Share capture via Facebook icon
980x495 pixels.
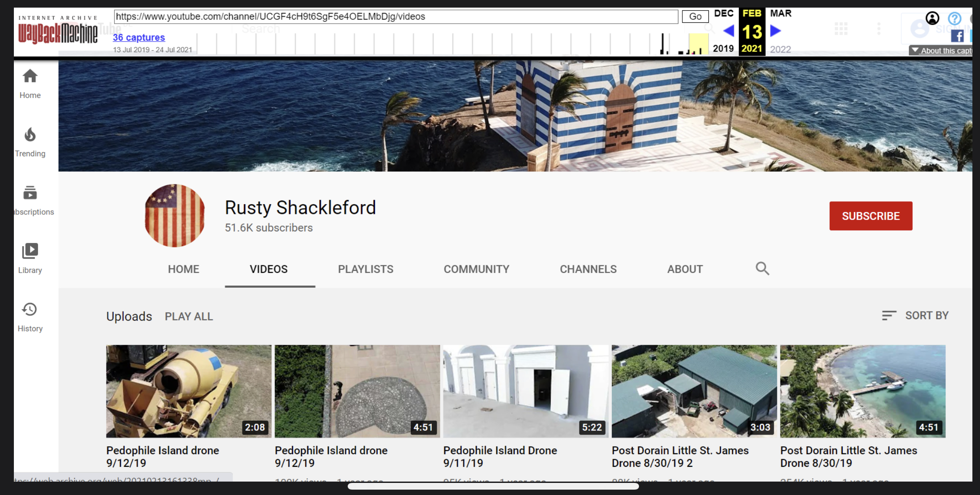coord(957,36)
